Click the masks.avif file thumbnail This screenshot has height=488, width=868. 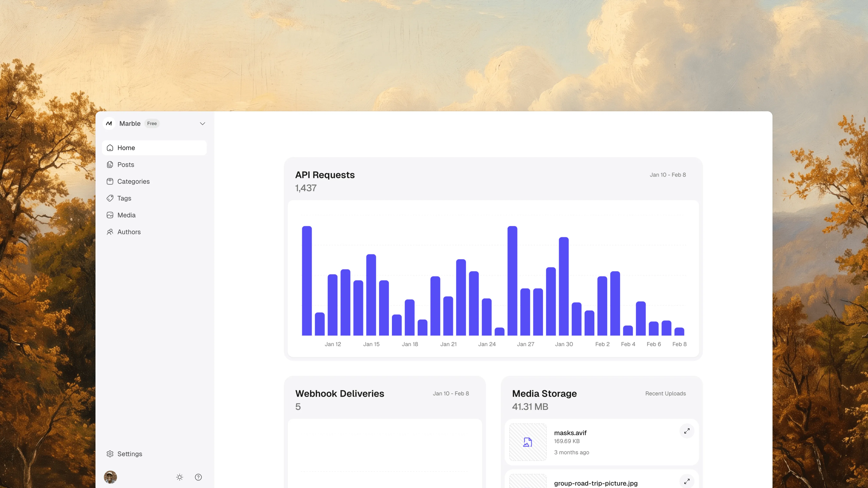coord(528,442)
